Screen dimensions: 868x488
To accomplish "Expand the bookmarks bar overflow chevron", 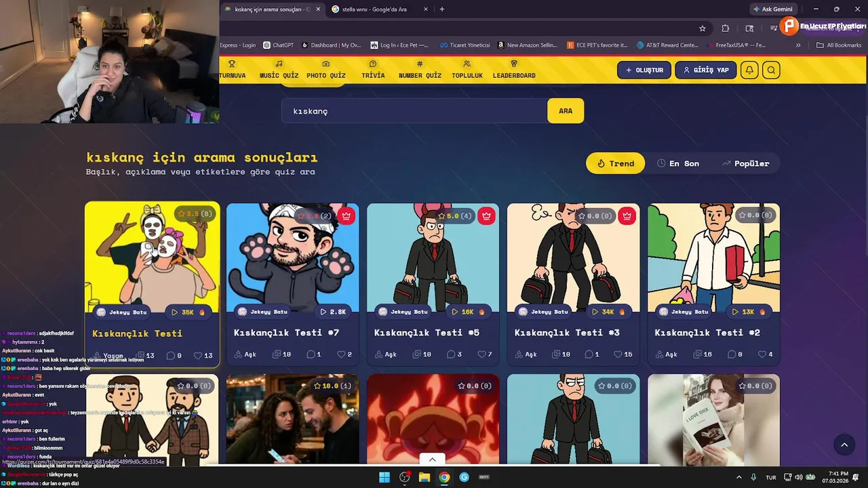I will point(798,45).
